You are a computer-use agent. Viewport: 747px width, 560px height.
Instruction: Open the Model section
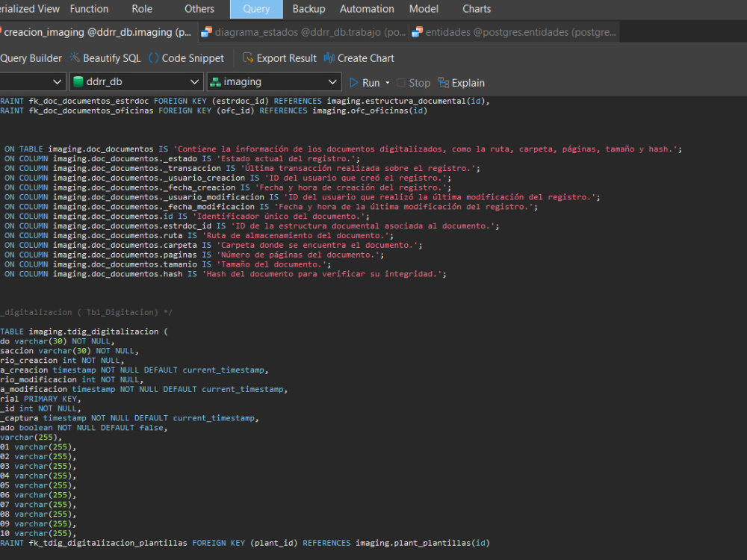pos(424,9)
